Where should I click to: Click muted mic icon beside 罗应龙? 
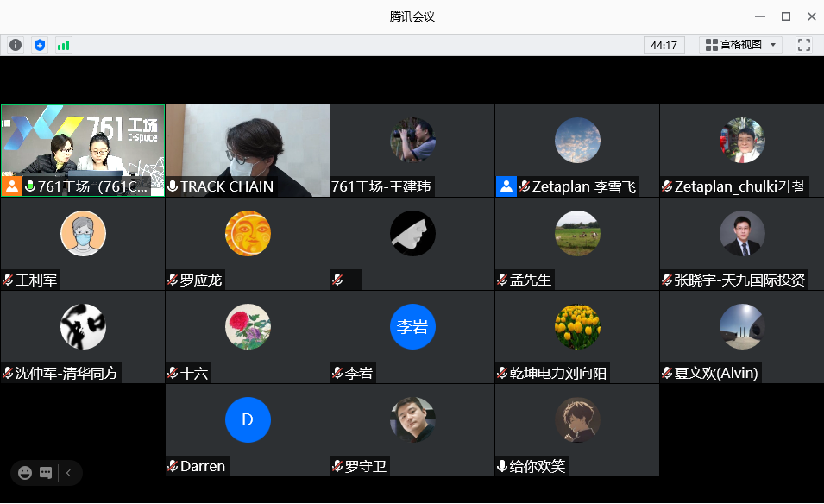click(173, 280)
